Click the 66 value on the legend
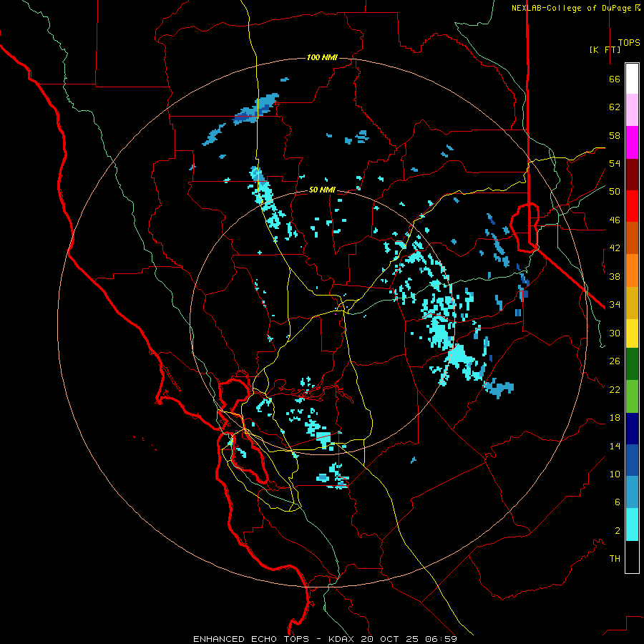 tap(615, 79)
